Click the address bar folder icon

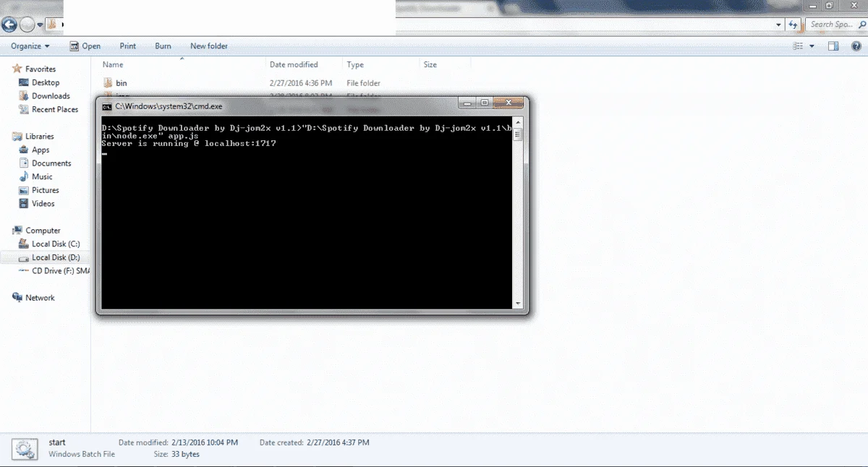[x=51, y=25]
